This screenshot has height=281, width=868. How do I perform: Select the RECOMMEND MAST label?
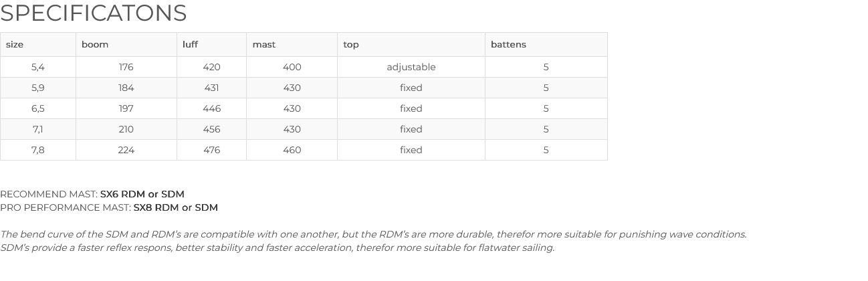[x=49, y=194]
